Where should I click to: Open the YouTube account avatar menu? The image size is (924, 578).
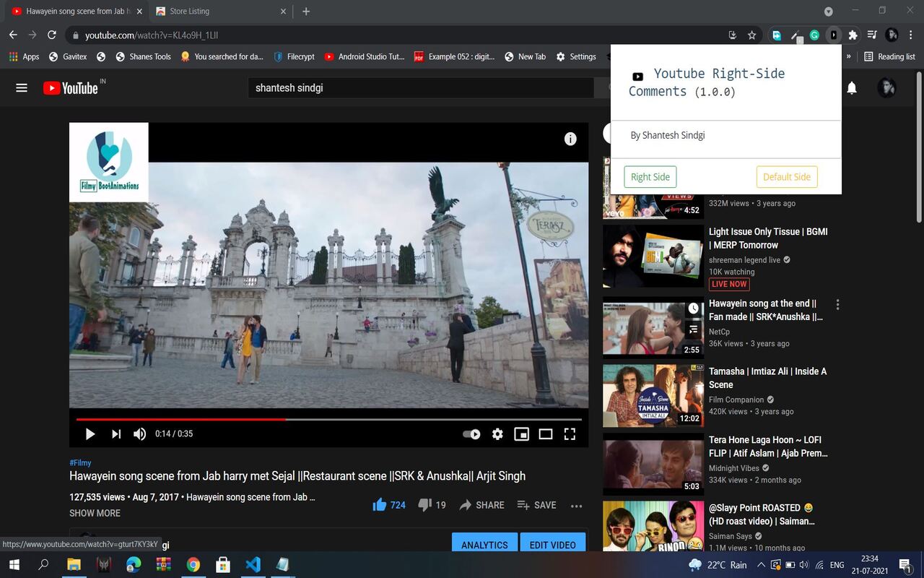pyautogui.click(x=887, y=88)
